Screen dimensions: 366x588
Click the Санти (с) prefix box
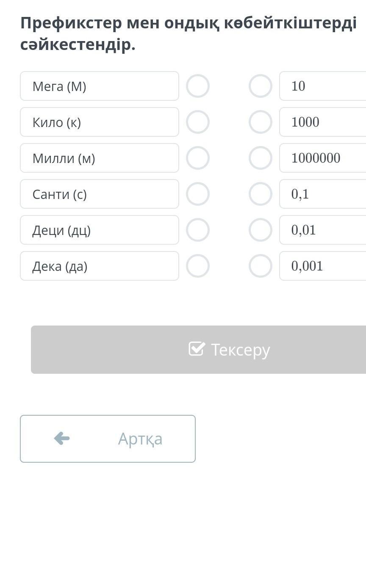100,194
